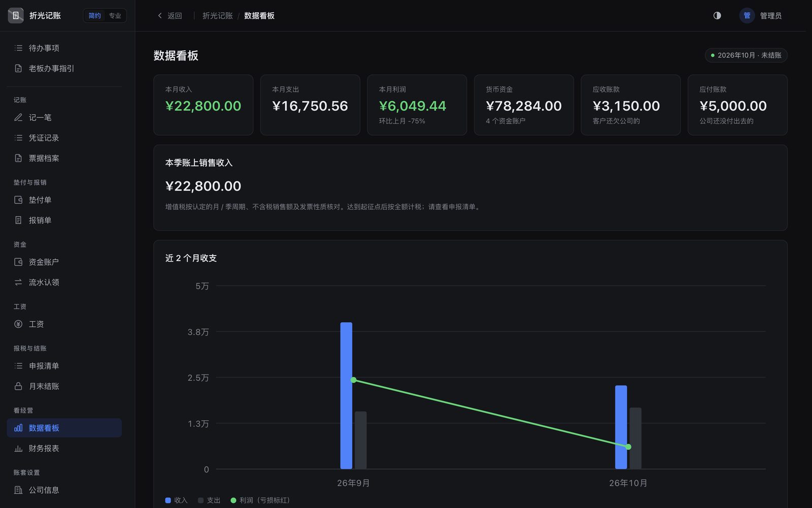
Task: Open the 数据看板 sidebar item
Action: [x=64, y=428]
